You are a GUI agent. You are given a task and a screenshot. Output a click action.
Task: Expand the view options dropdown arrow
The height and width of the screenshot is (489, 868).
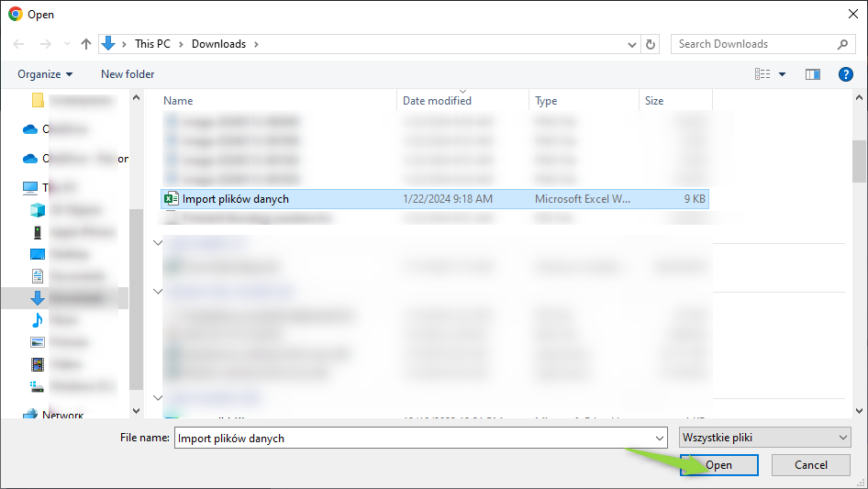point(783,74)
